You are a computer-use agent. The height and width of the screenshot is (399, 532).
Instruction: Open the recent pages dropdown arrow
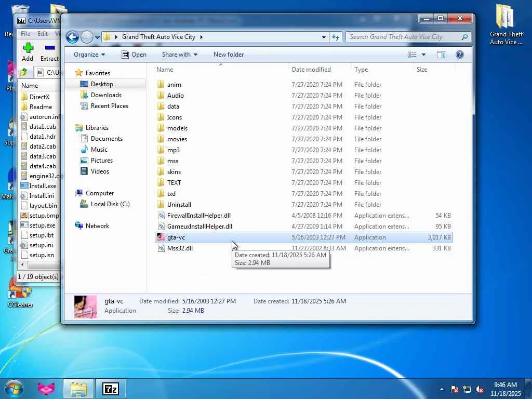97,37
